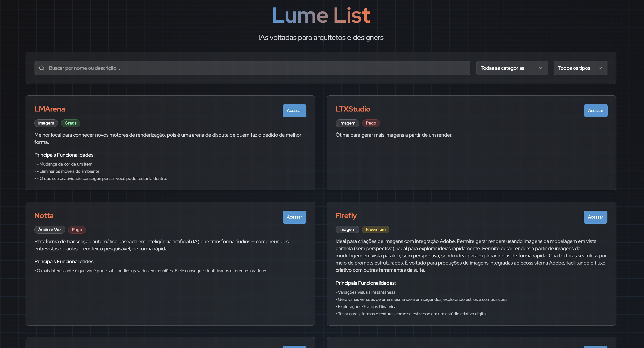Open the Todos os tipos dropdown
The height and width of the screenshot is (348, 644).
(580, 68)
